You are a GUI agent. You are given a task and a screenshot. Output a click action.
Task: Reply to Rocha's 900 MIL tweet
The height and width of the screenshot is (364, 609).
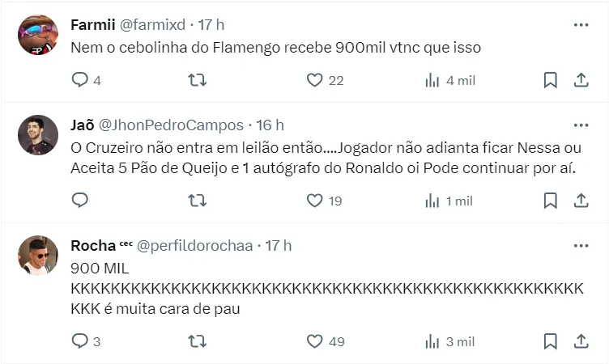click(80, 341)
